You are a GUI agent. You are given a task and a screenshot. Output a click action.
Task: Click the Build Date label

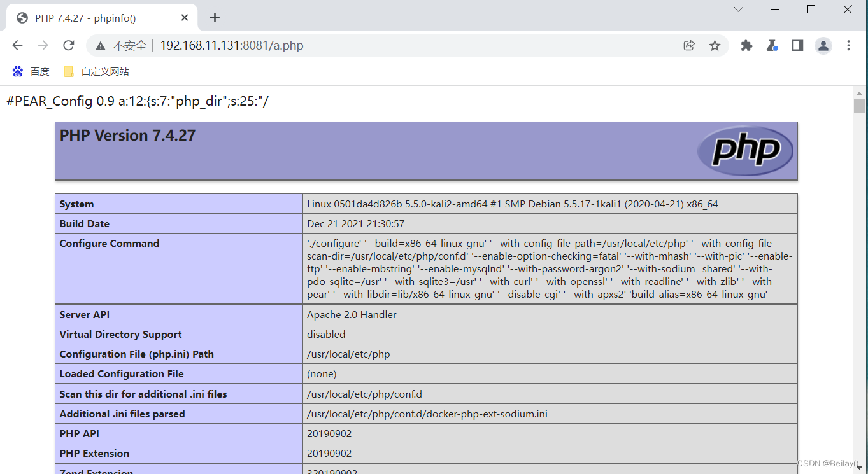(85, 224)
